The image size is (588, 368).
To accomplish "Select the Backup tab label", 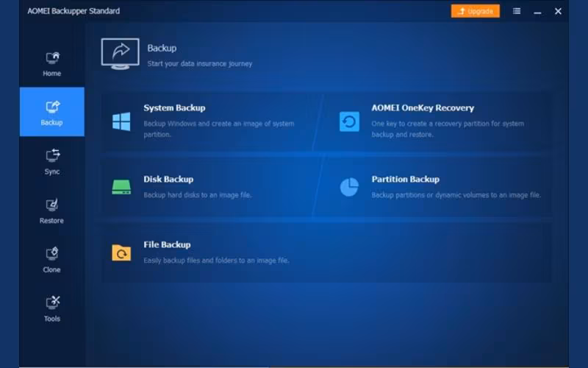I will tap(51, 122).
